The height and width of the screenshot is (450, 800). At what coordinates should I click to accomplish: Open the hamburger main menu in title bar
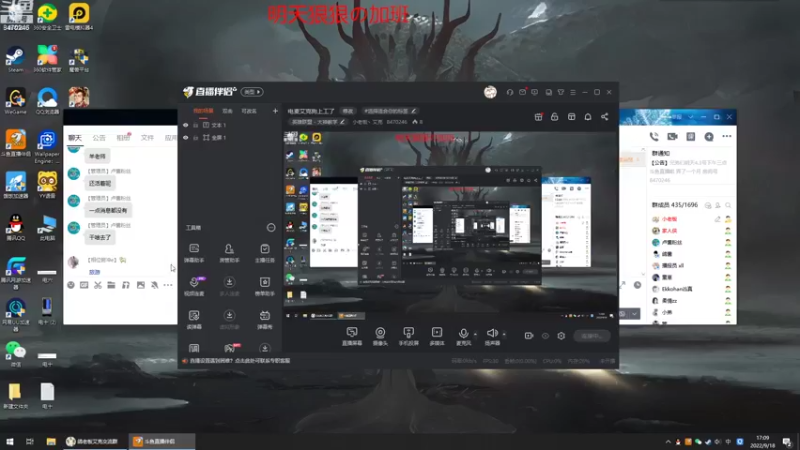pyautogui.click(x=573, y=92)
